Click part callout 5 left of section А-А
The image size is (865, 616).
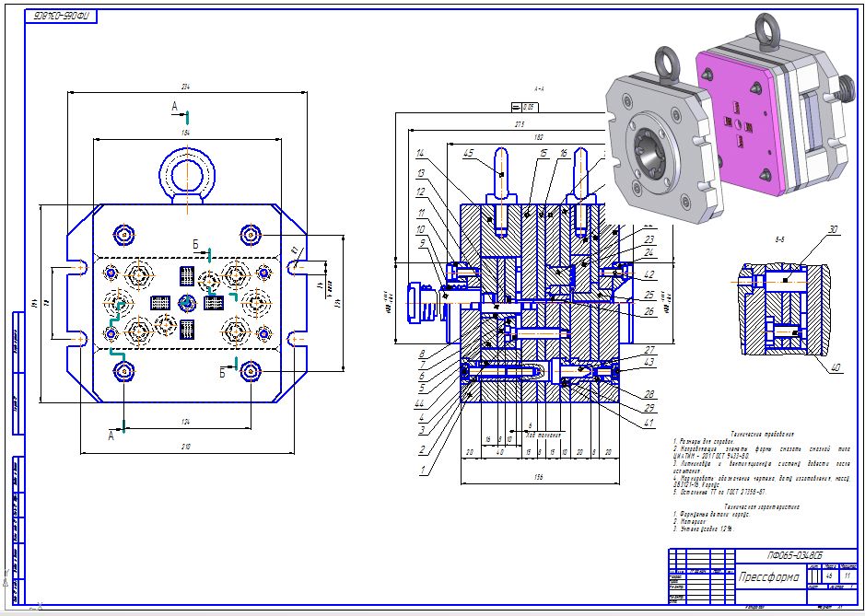tap(422, 389)
